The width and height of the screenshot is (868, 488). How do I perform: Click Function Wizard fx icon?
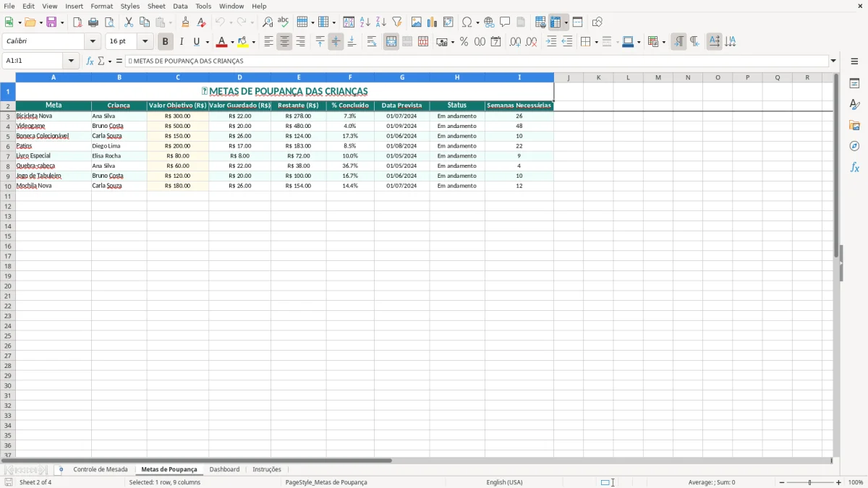pos(90,61)
